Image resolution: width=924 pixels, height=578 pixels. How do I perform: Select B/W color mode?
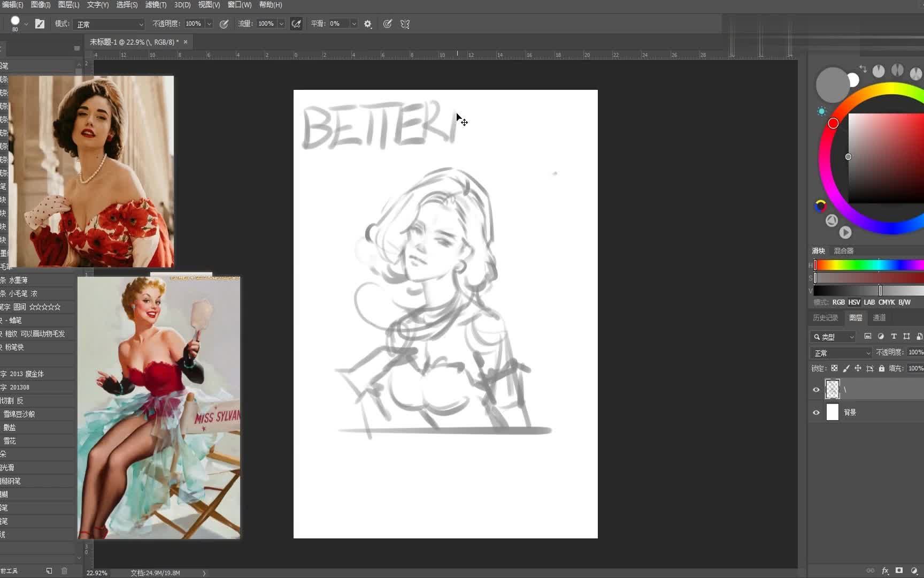pyautogui.click(x=904, y=302)
